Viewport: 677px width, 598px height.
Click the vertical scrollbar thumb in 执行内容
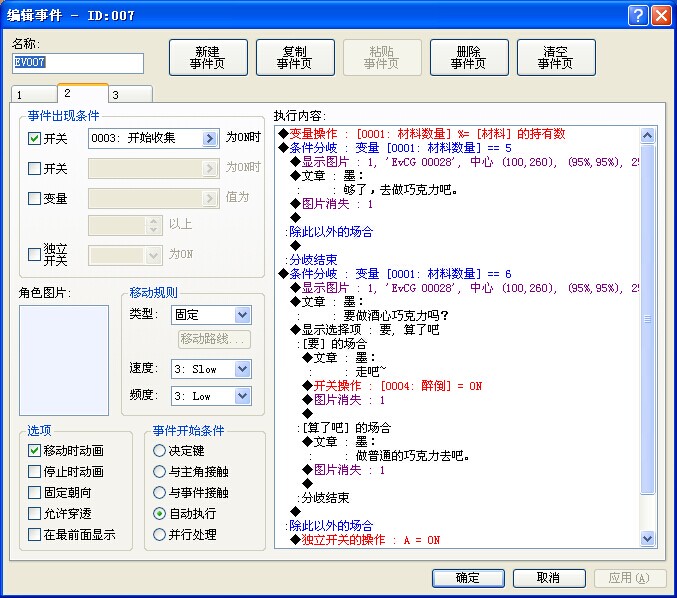(x=647, y=319)
